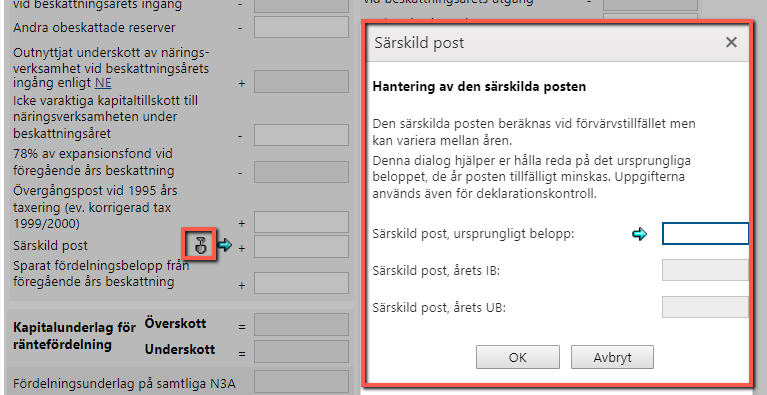The width and height of the screenshot is (767, 395).
Task: Click the 'Kapitalunderlag för räntefördelning' label
Action: tap(74, 336)
